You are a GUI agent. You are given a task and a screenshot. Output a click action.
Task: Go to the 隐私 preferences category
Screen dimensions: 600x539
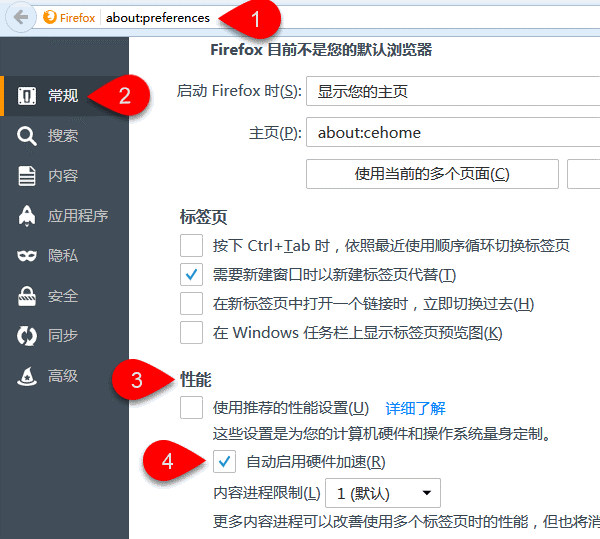pyautogui.click(x=64, y=256)
